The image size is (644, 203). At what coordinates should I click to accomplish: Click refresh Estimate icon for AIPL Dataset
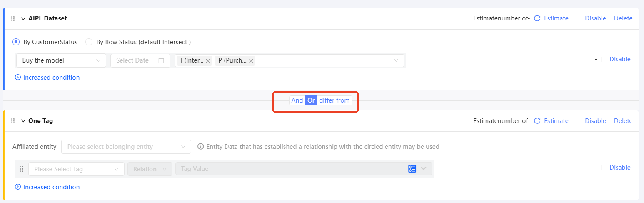(x=537, y=18)
